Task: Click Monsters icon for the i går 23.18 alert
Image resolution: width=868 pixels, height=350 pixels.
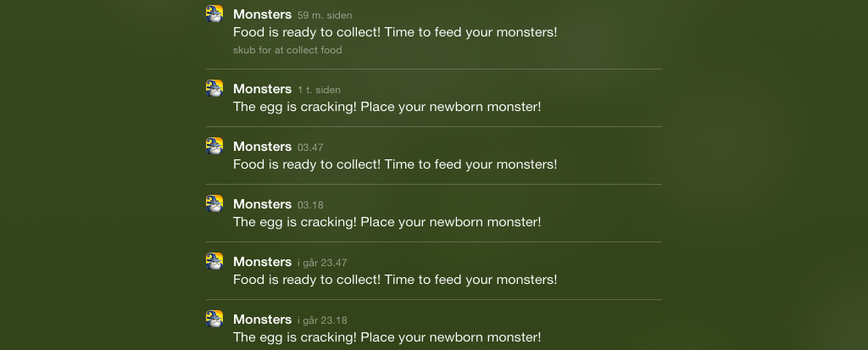Action: 214,319
